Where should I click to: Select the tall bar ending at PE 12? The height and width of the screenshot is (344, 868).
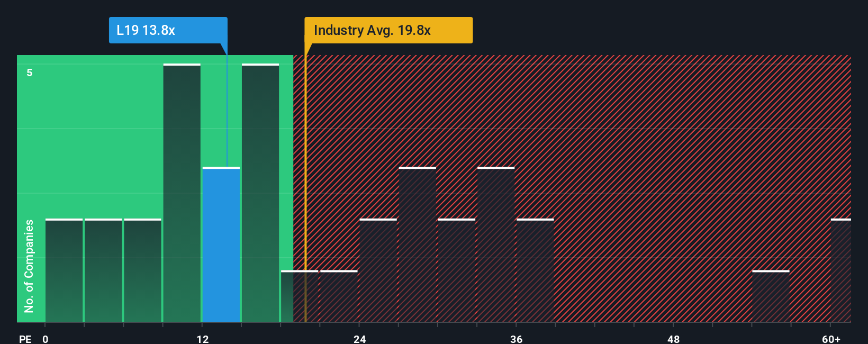(x=182, y=193)
